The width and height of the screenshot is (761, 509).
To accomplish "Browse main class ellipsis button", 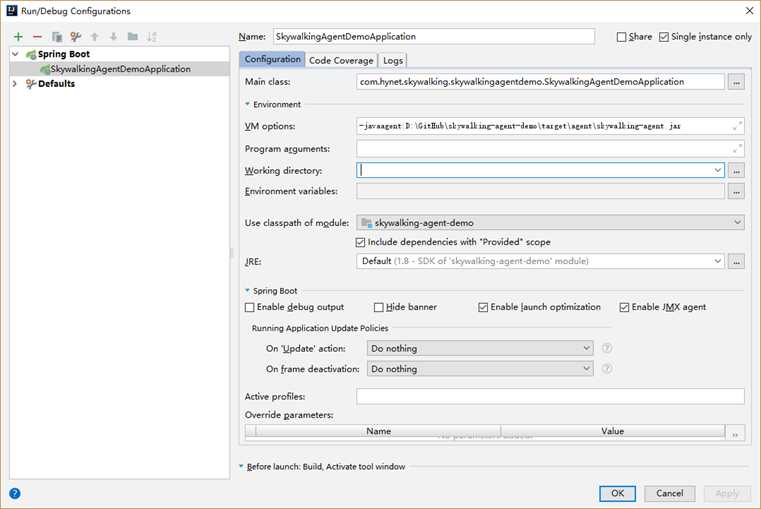I will (736, 82).
